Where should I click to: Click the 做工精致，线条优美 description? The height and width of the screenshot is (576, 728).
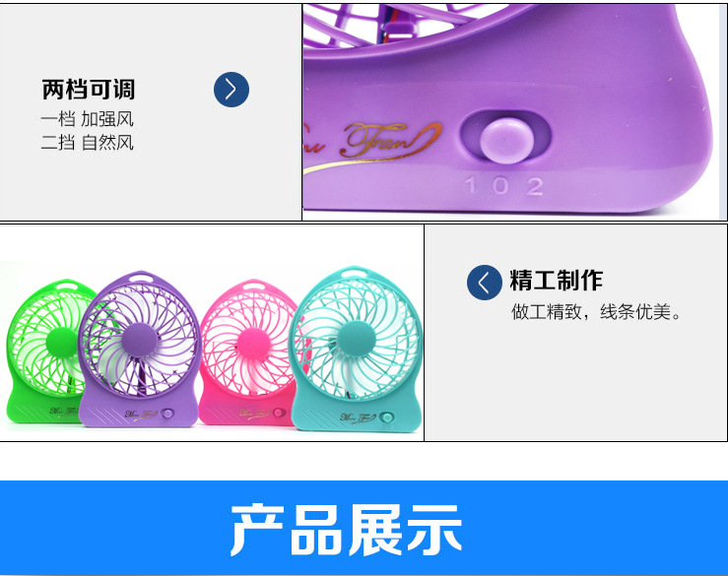point(596,312)
